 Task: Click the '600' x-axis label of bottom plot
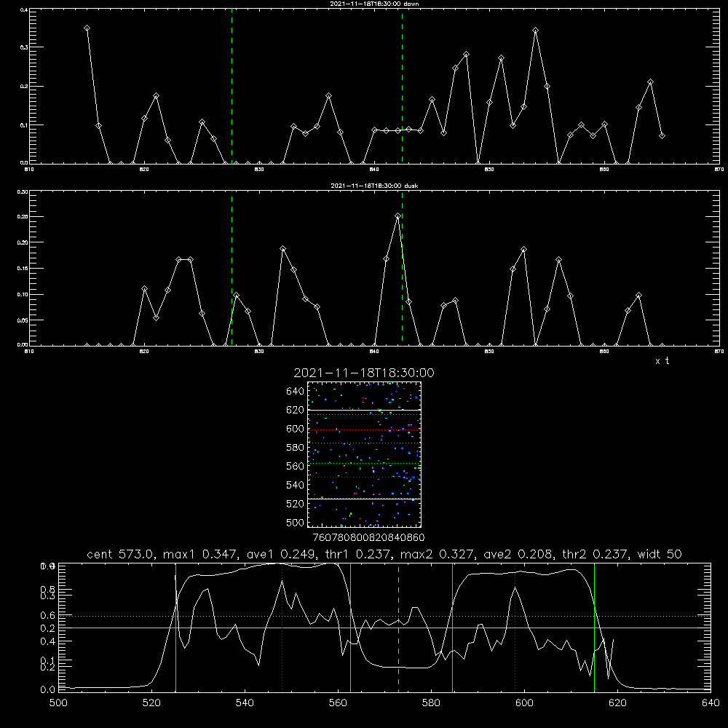pyautogui.click(x=524, y=703)
